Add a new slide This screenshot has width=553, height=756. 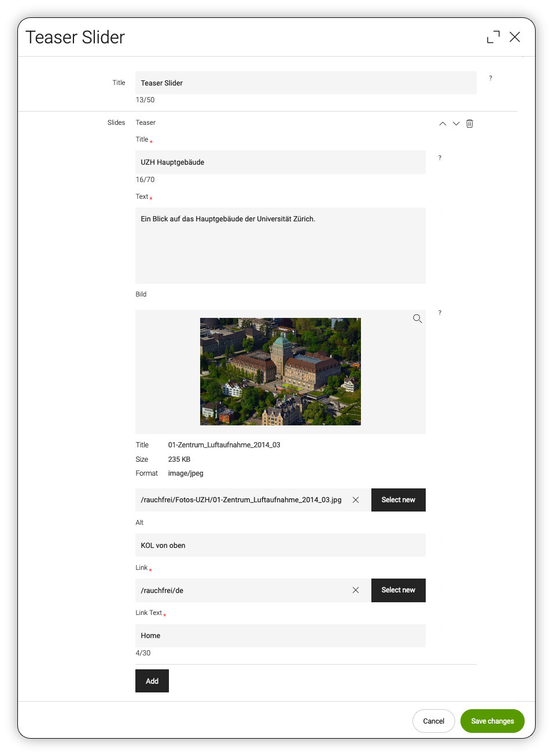click(152, 681)
